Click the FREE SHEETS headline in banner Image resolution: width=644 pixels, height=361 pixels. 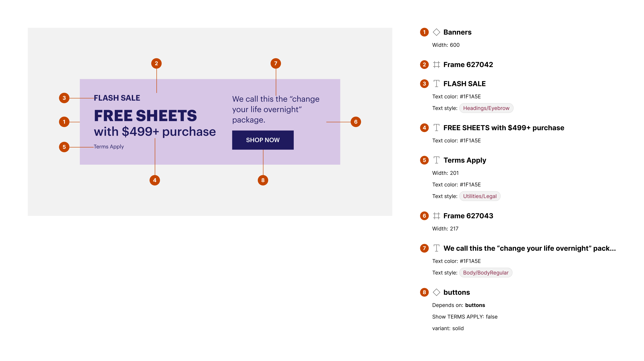click(145, 116)
